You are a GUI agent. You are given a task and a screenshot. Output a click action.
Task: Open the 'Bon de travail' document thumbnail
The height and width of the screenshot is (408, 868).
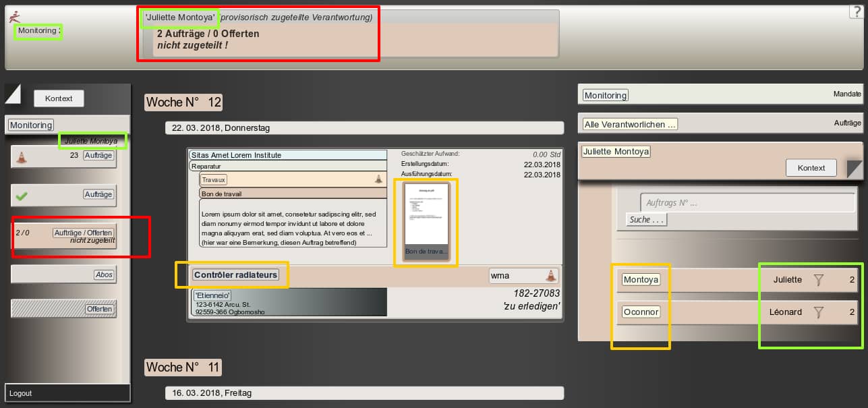(426, 223)
